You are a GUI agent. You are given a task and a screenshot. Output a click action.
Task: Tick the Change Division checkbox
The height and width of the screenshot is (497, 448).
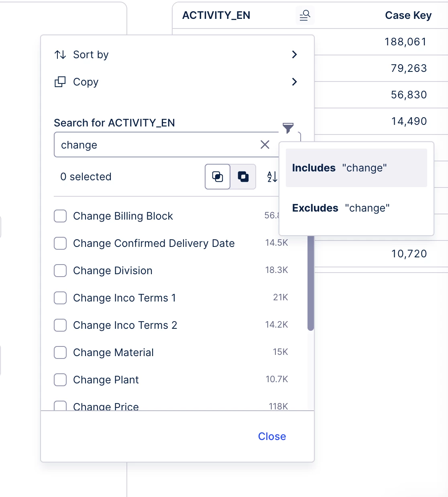tap(60, 271)
